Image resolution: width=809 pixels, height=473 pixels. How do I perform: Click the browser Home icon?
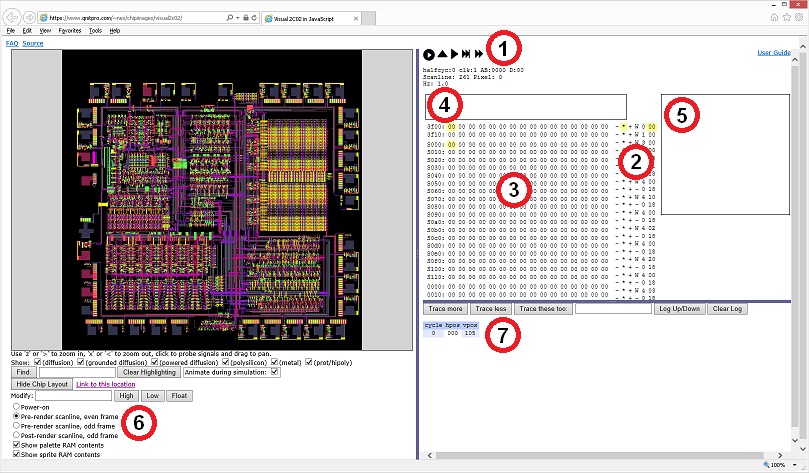(x=774, y=17)
